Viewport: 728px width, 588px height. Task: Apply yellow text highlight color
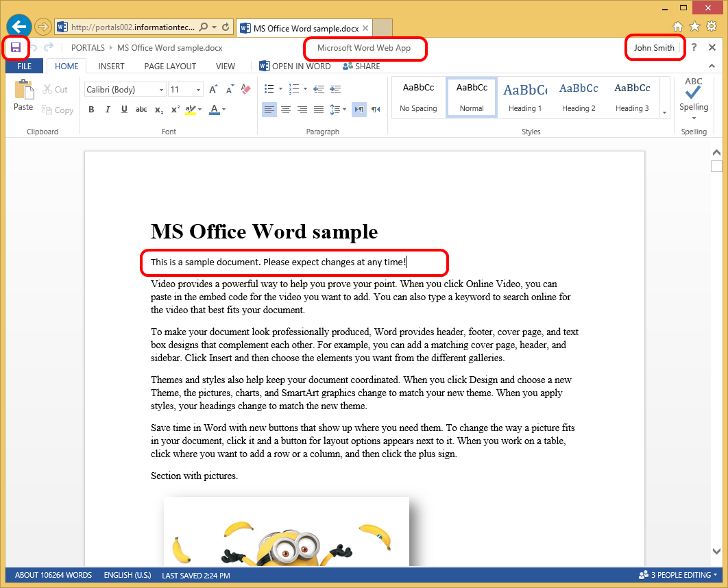(191, 110)
